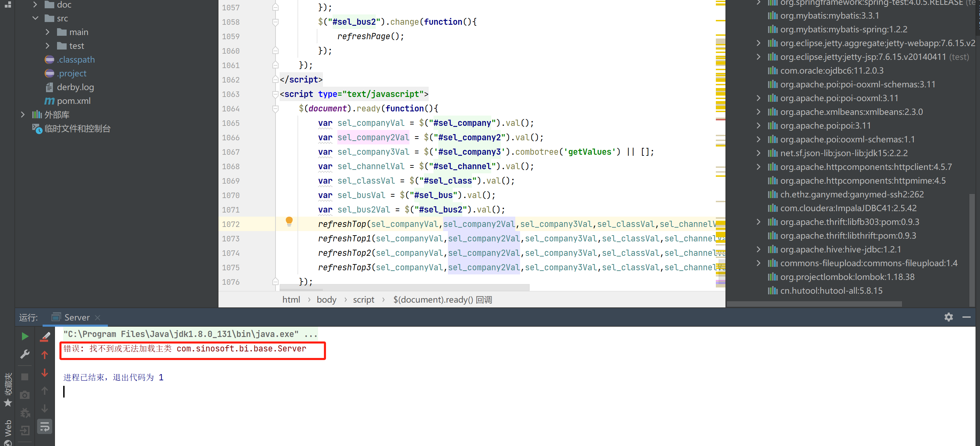
Task: Expand the httpclient:4.5.7 dependency node
Action: (758, 167)
